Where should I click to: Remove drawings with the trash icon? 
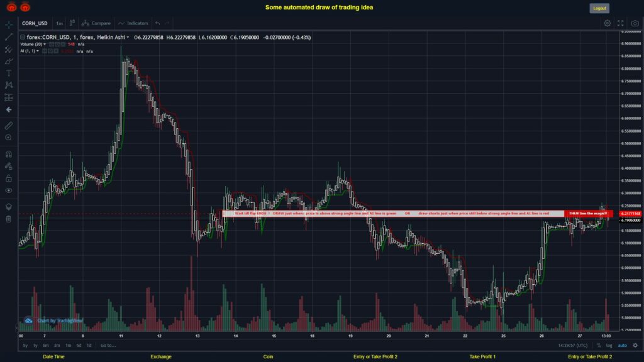pyautogui.click(x=9, y=219)
